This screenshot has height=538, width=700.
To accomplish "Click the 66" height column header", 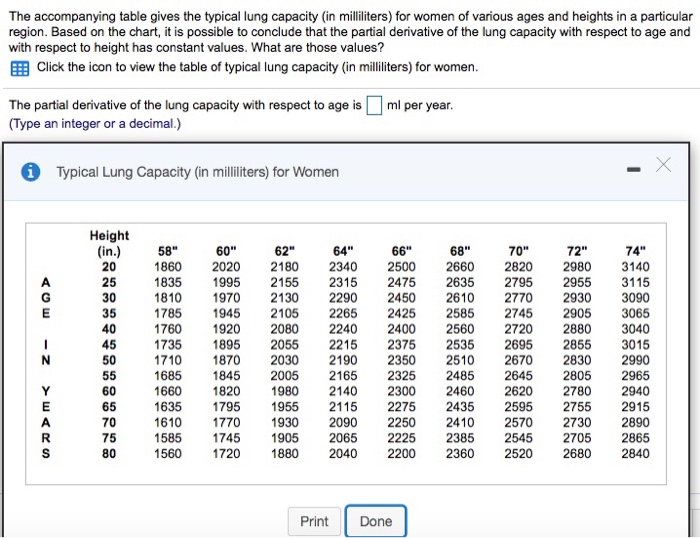I will point(401,251).
